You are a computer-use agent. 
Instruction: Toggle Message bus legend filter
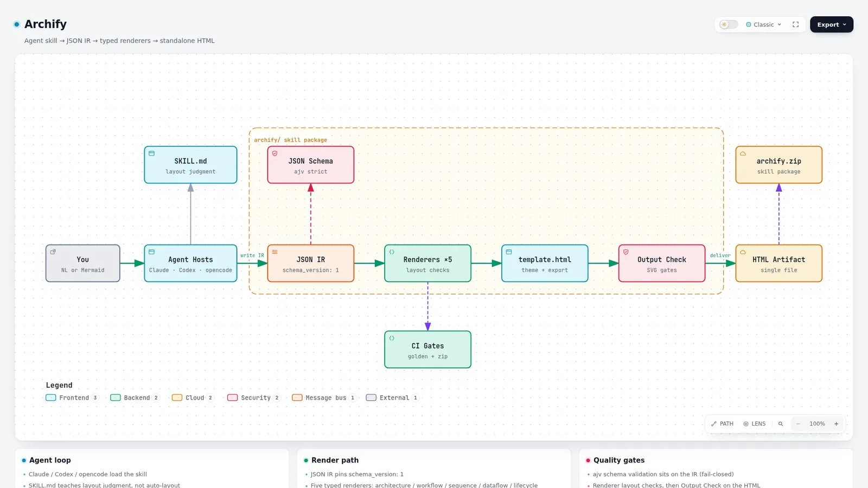(324, 397)
